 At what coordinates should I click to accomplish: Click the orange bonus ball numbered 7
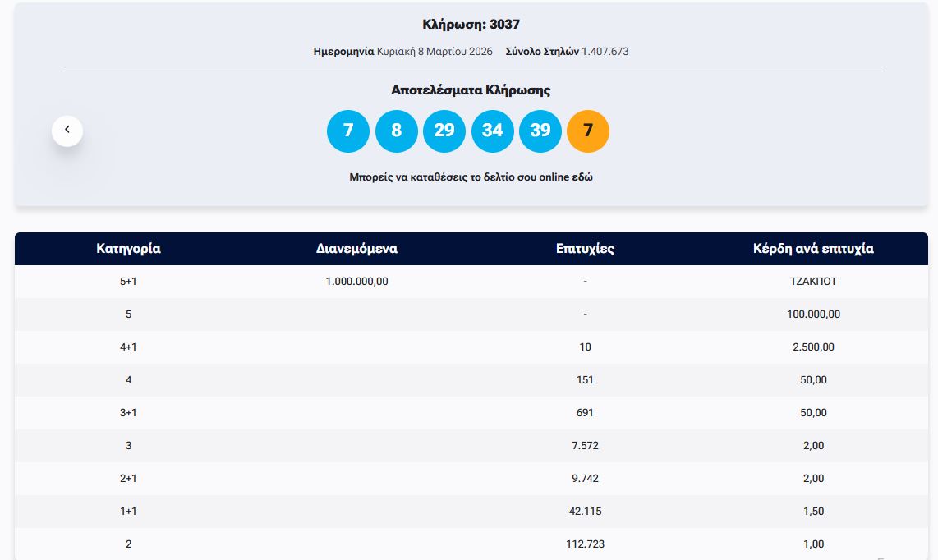coord(588,131)
